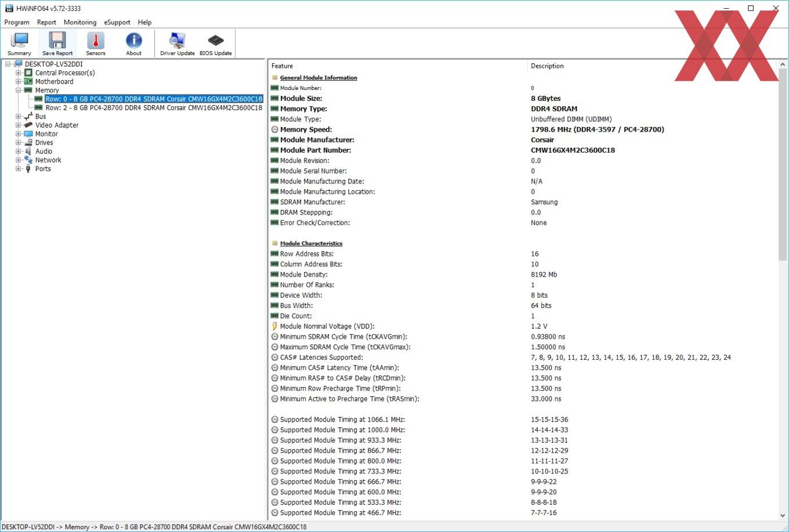This screenshot has width=789, height=532.
Task: Click the Memory node icon
Action: tap(28, 90)
